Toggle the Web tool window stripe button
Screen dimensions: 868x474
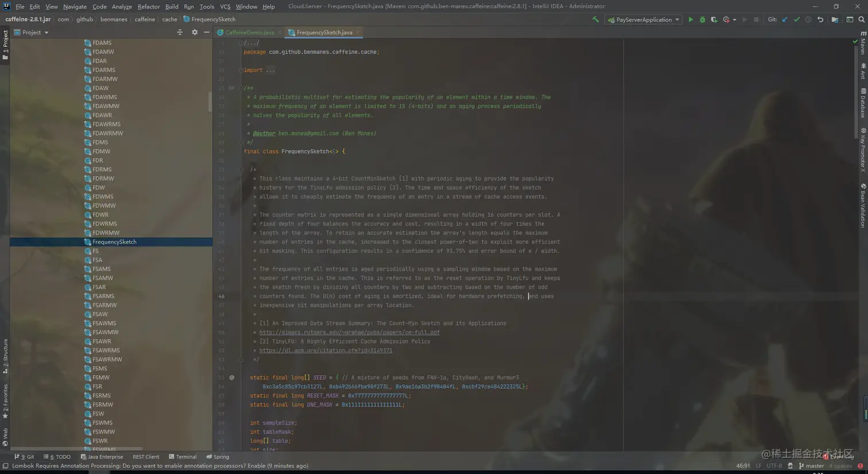coord(5,437)
